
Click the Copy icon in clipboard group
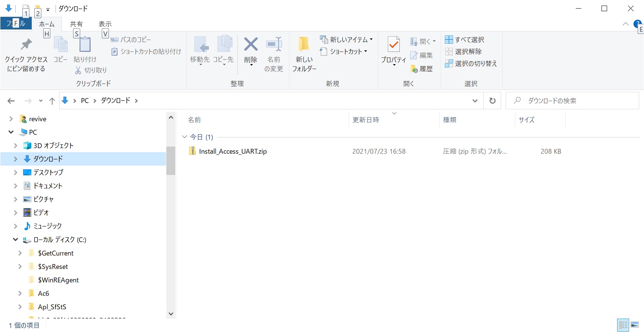(x=60, y=44)
